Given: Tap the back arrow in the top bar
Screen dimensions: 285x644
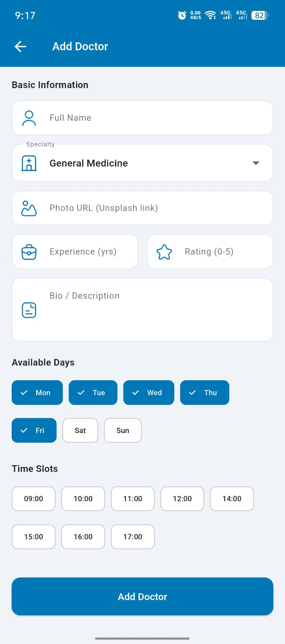Looking at the screenshot, I should coord(20,46).
